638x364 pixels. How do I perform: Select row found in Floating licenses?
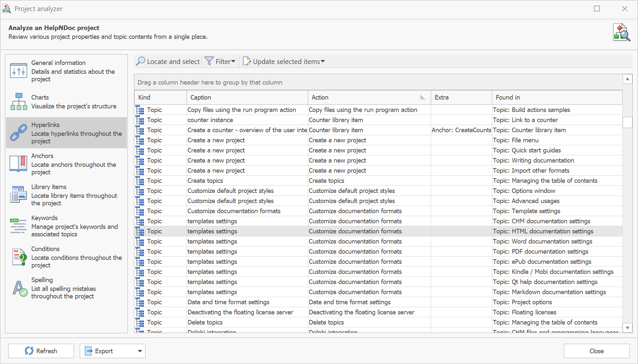[x=378, y=312]
